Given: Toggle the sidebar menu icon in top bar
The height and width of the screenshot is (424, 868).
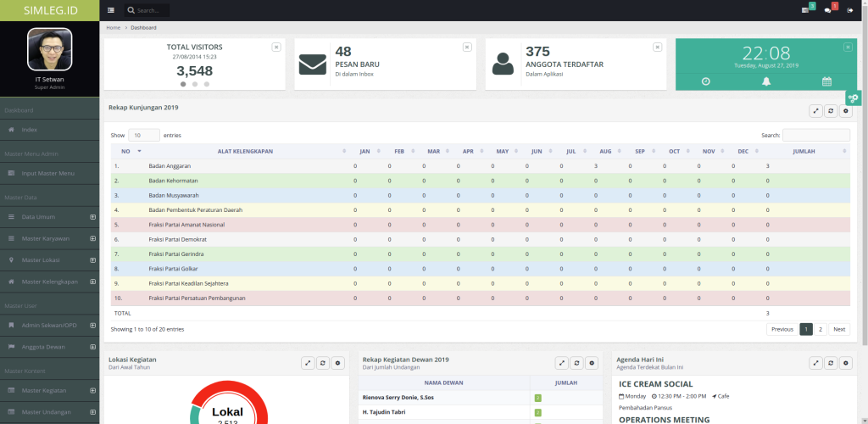Looking at the screenshot, I should click(111, 10).
